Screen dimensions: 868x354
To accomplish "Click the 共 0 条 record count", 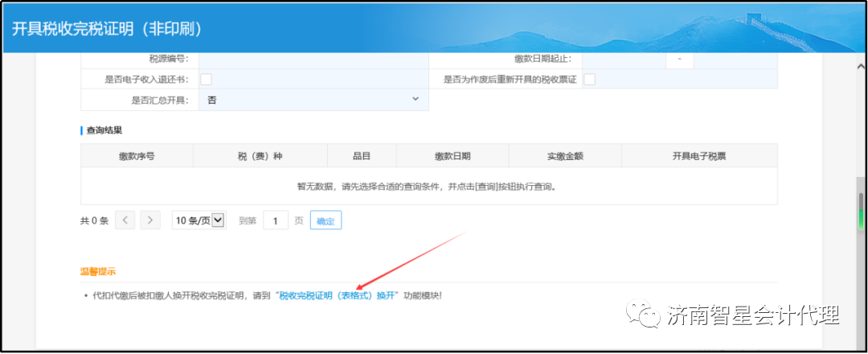I will 94,220.
